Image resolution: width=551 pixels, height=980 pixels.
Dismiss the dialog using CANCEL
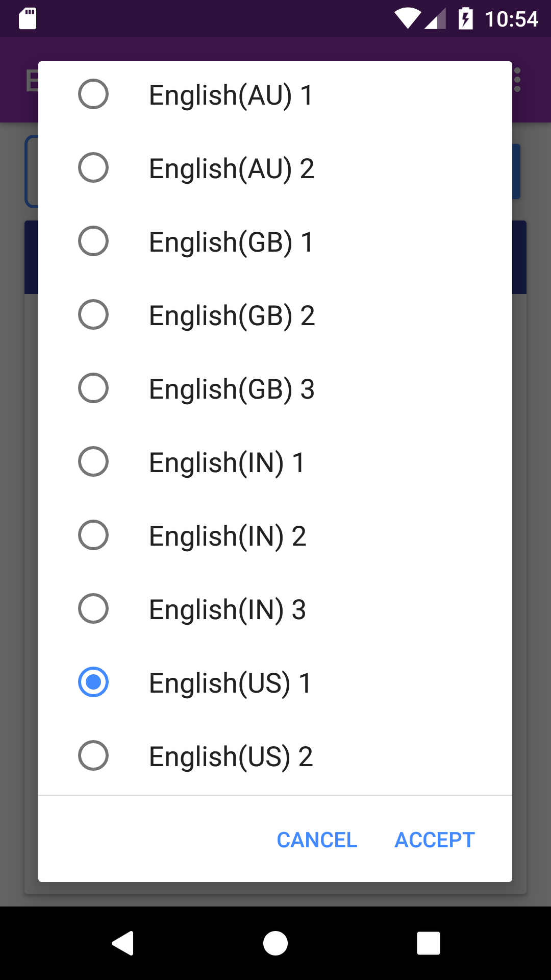[x=317, y=839]
